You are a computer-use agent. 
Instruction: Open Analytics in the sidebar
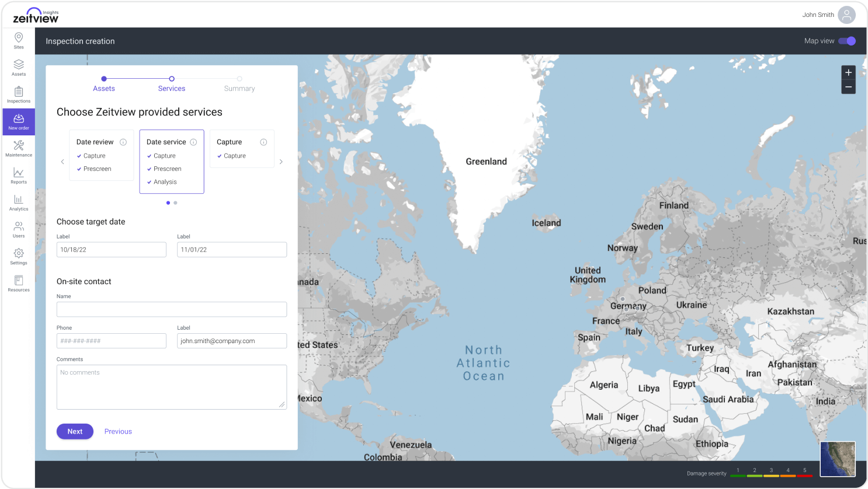[19, 202]
